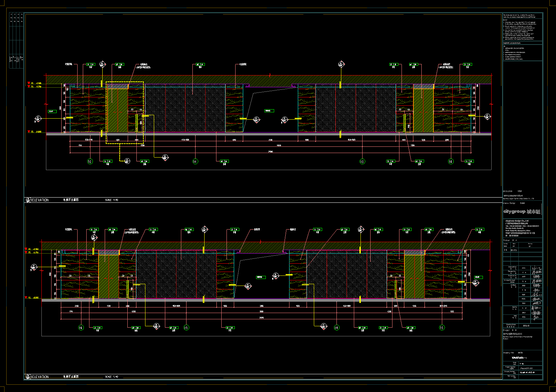Click the green tag box left of upper elevation
The width and height of the screenshot is (556, 392).
52,111
